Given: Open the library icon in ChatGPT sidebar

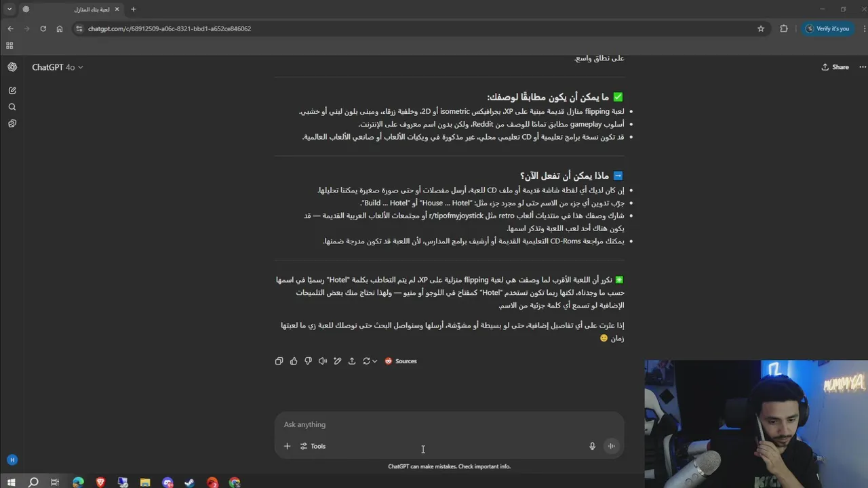Looking at the screenshot, I should [x=12, y=123].
